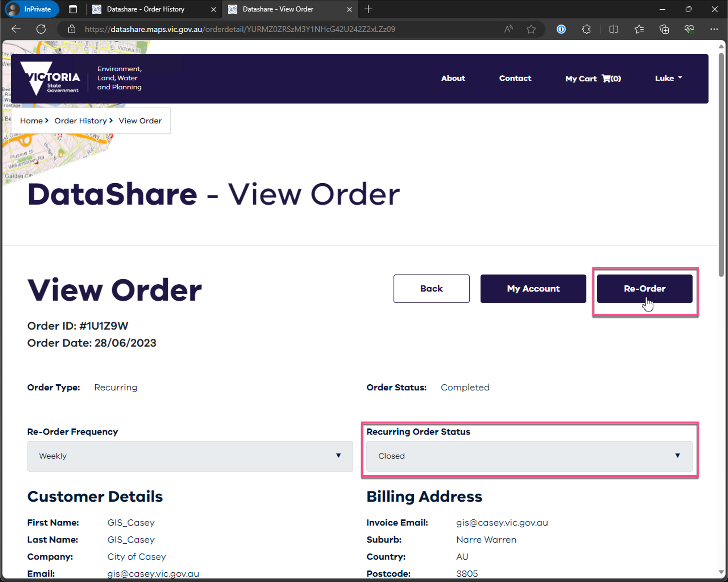View site info via the lock icon

[x=72, y=29]
